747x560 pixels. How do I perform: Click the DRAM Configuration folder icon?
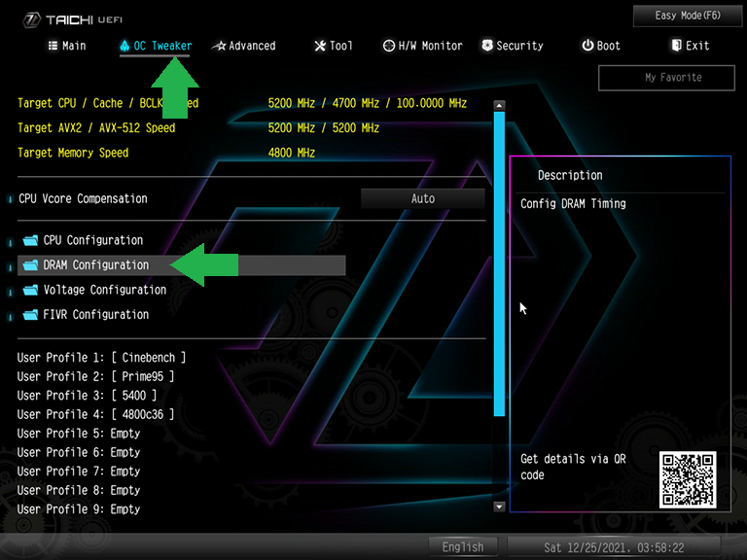pos(30,264)
